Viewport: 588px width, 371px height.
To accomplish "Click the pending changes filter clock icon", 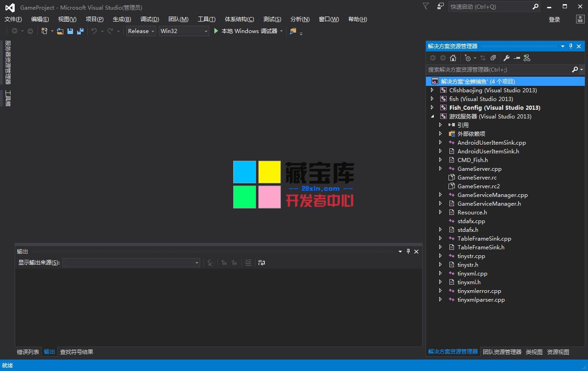I will click(x=468, y=58).
